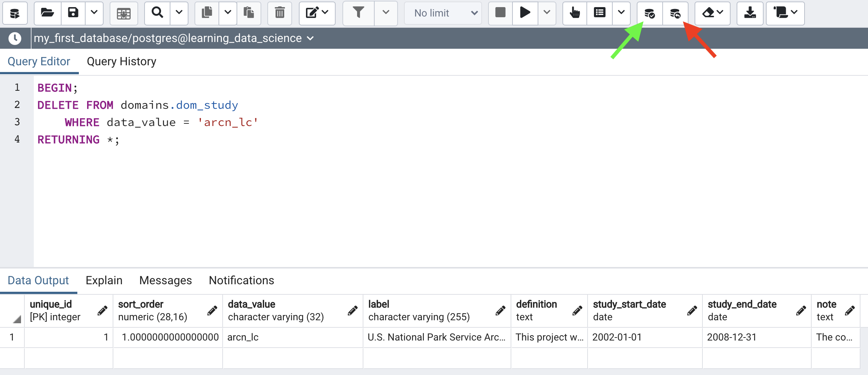Click the connection status clock icon
This screenshot has height=375, width=868.
pyautogui.click(x=15, y=38)
